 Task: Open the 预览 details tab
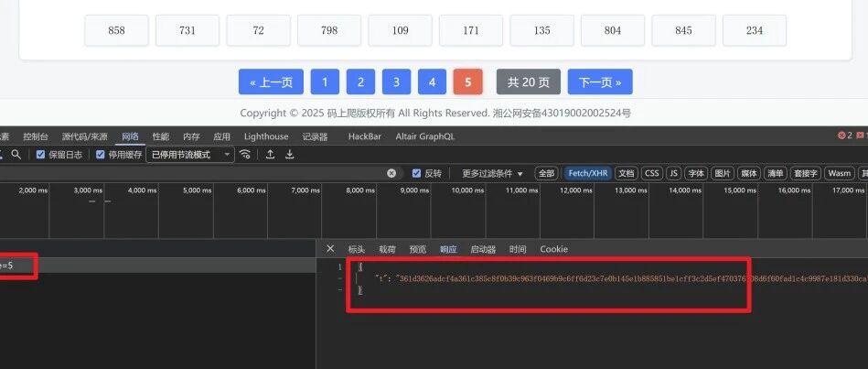pos(418,249)
